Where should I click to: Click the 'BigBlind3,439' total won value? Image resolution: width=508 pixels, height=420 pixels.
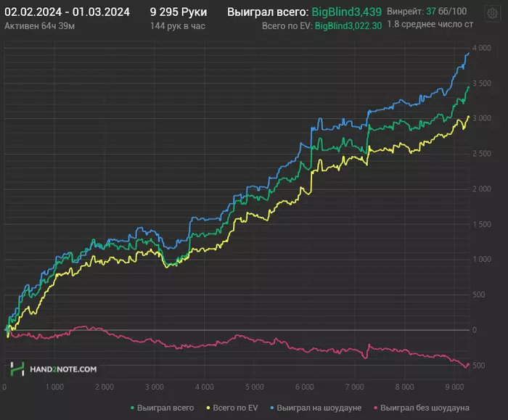point(347,12)
